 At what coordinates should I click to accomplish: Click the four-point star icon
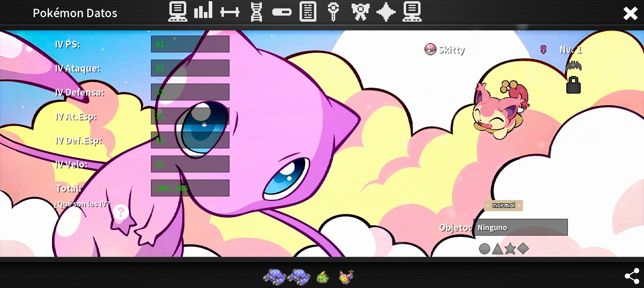[386, 12]
